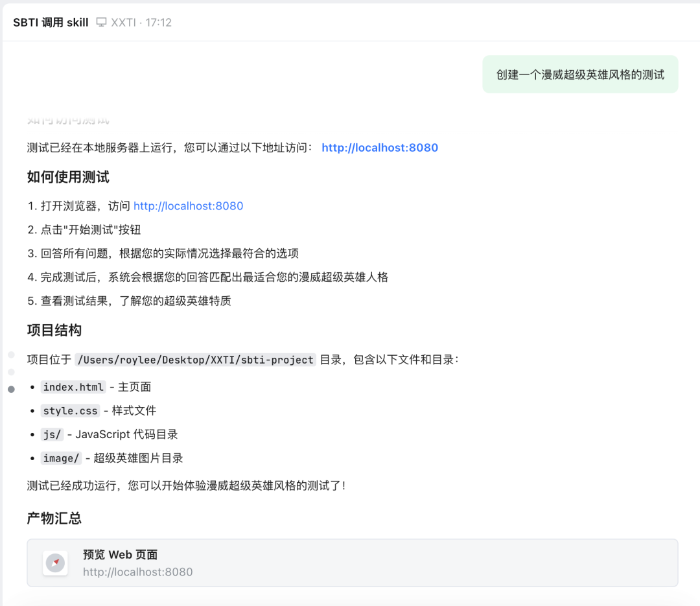Click the 如何使用测试 section heading
This screenshot has width=700, height=606.
pyautogui.click(x=67, y=177)
